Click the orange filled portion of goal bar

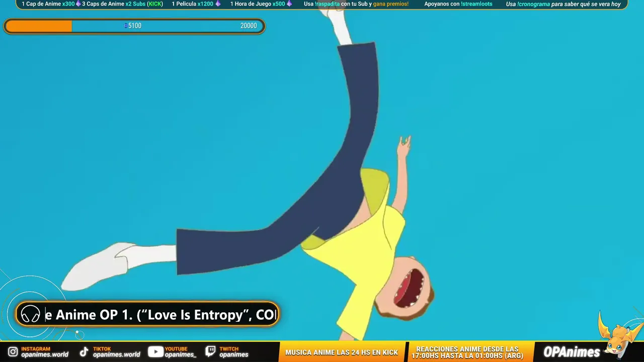coord(39,26)
